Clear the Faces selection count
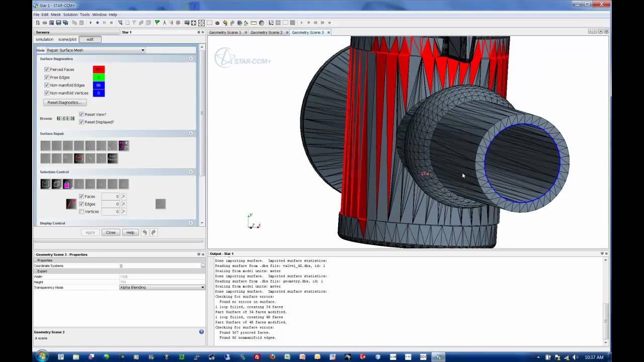This screenshot has height=362, width=644. [x=123, y=197]
